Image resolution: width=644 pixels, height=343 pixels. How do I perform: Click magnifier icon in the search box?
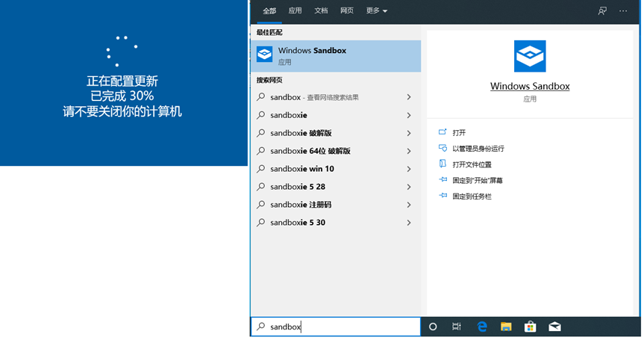(260, 327)
